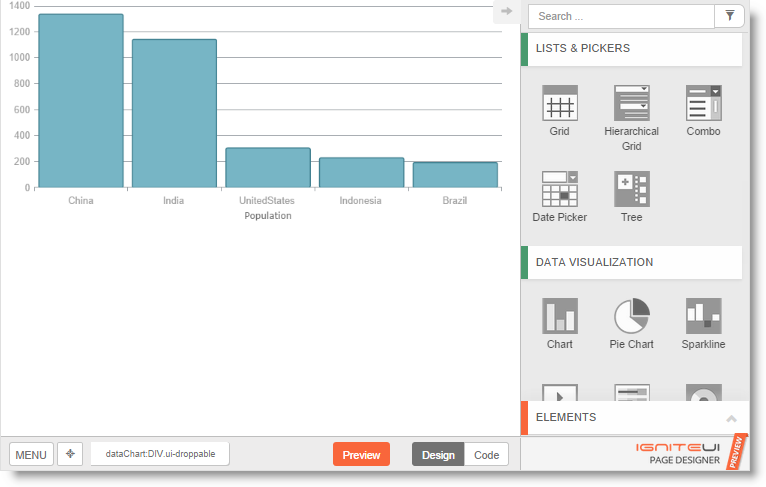Image resolution: width=766 pixels, height=487 pixels.
Task: Switch to Design view
Action: pos(438,455)
